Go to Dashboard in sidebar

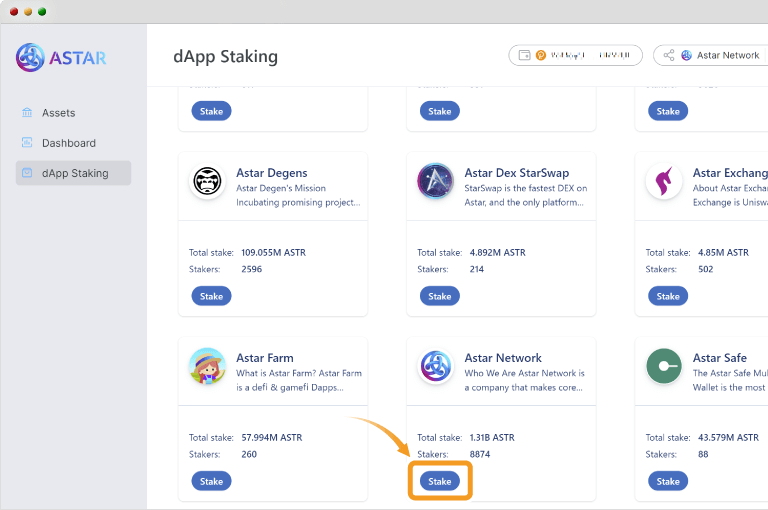pos(68,143)
